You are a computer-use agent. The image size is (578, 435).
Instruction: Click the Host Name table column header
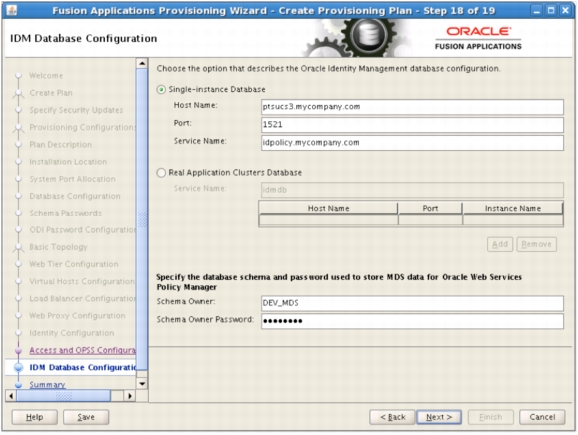(328, 208)
